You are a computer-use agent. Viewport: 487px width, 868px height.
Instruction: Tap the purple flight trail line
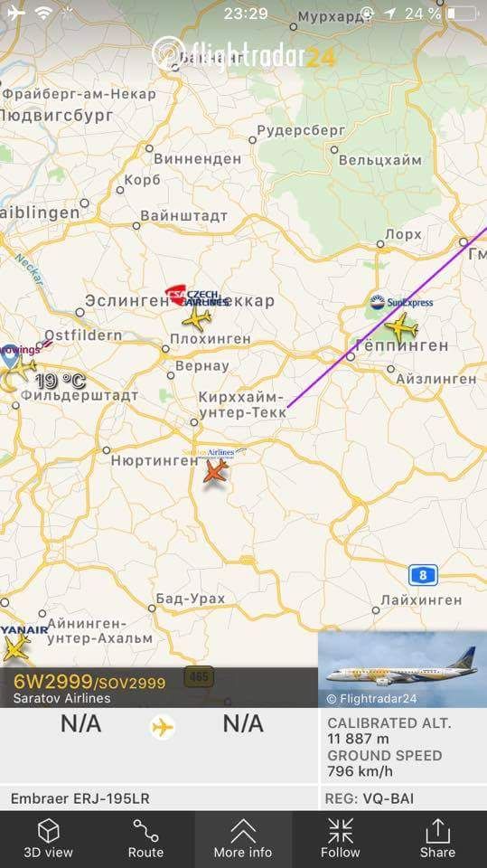click(x=388, y=317)
